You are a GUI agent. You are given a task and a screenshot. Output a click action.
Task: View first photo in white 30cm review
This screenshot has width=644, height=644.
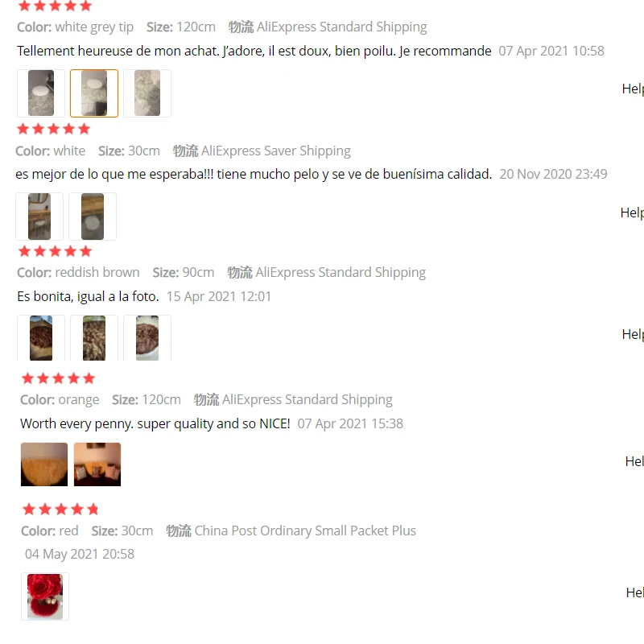pos(39,217)
